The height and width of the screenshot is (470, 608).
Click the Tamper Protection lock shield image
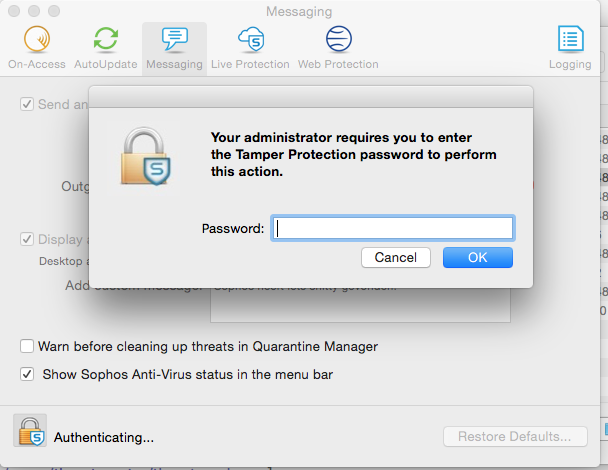[x=145, y=156]
